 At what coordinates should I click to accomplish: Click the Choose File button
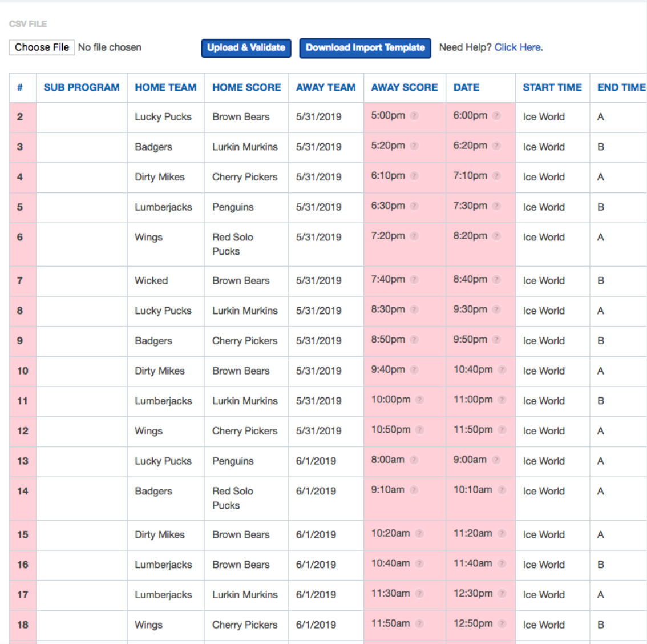click(x=42, y=47)
